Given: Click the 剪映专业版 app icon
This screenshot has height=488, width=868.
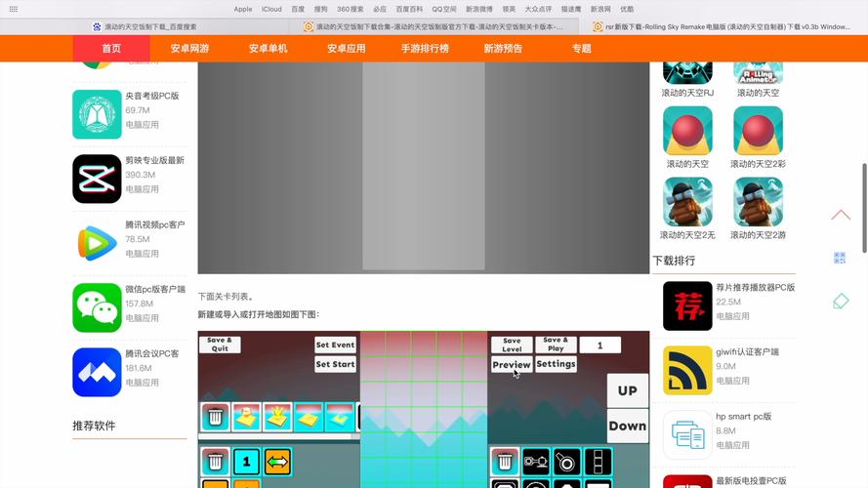Looking at the screenshot, I should (97, 179).
